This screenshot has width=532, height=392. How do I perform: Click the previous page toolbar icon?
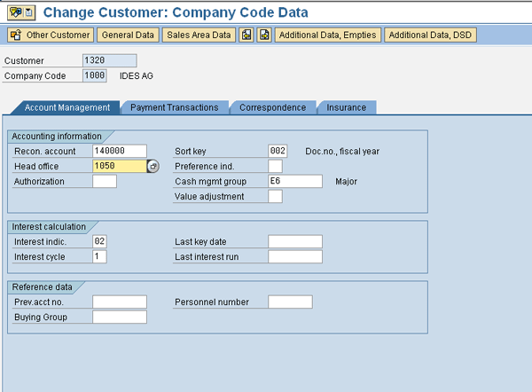tap(246, 35)
